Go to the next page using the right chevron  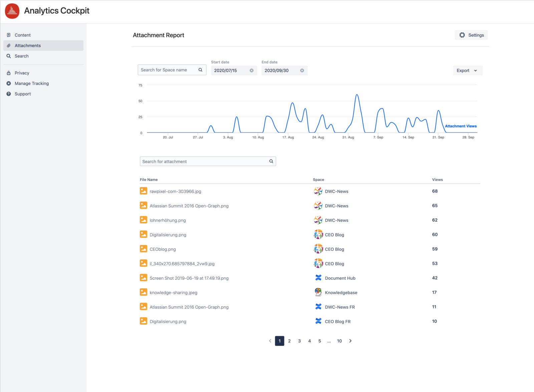pos(350,341)
